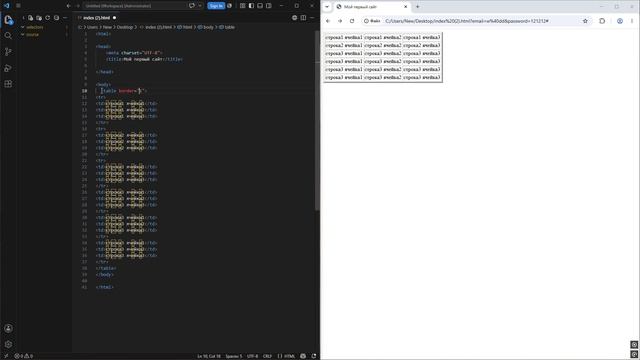Click CRLF end of line status item
This screenshot has height=360, width=640.
[x=267, y=356]
